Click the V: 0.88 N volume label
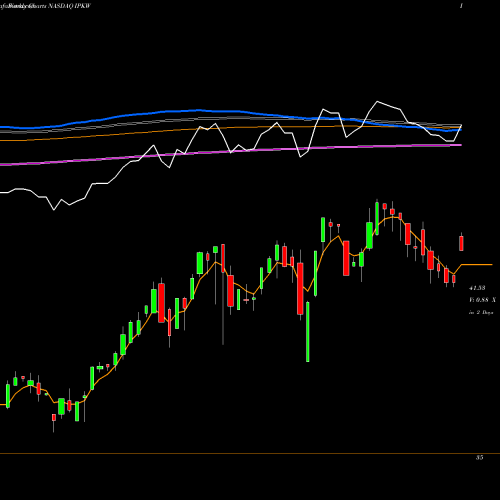This screenshot has width=500, height=500. tap(482, 300)
